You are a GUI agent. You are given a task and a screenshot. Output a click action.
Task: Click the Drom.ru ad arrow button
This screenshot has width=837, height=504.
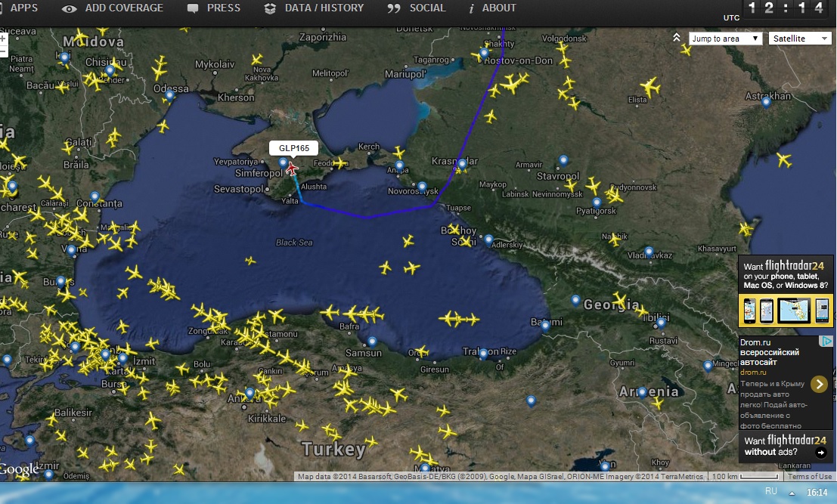[819, 384]
